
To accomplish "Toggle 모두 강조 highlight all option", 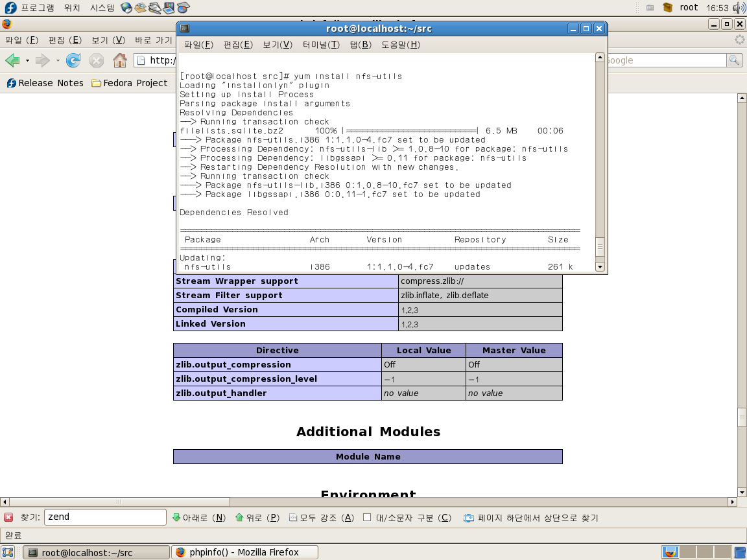I will coord(322,517).
